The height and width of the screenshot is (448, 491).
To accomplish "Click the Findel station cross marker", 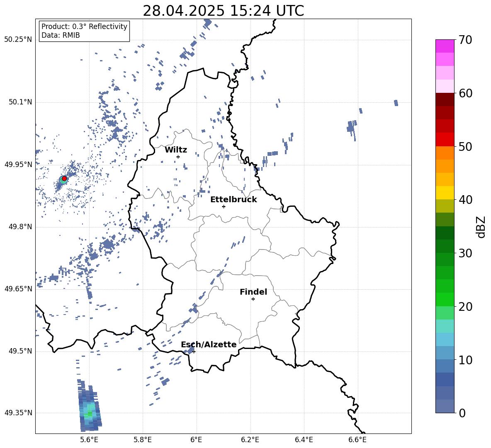I will point(253,299).
